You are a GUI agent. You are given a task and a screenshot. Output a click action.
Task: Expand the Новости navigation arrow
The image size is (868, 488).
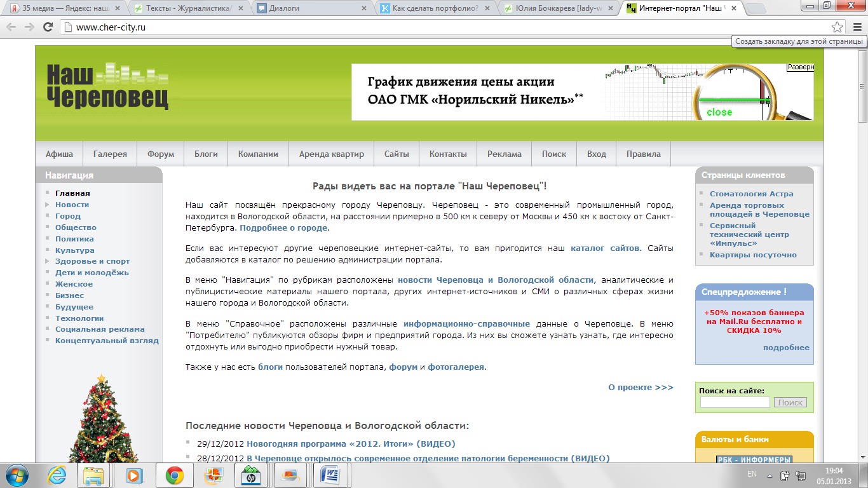pos(48,205)
